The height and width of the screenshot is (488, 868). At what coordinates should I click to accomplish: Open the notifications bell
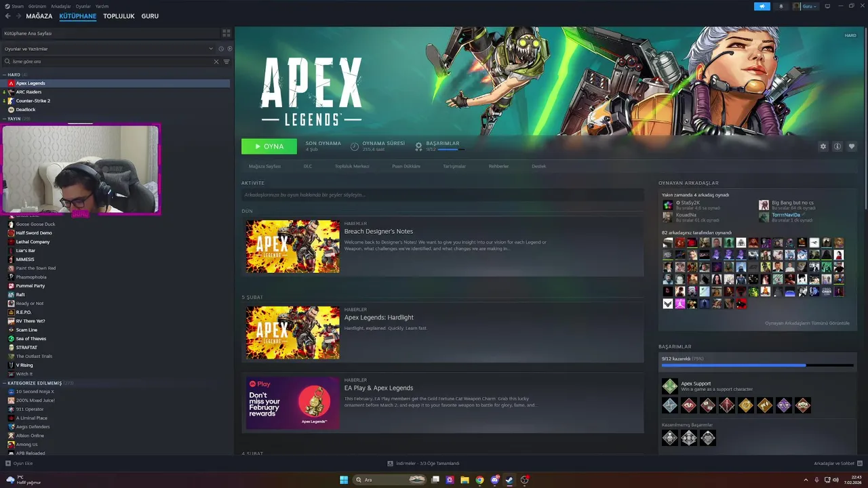click(x=781, y=6)
